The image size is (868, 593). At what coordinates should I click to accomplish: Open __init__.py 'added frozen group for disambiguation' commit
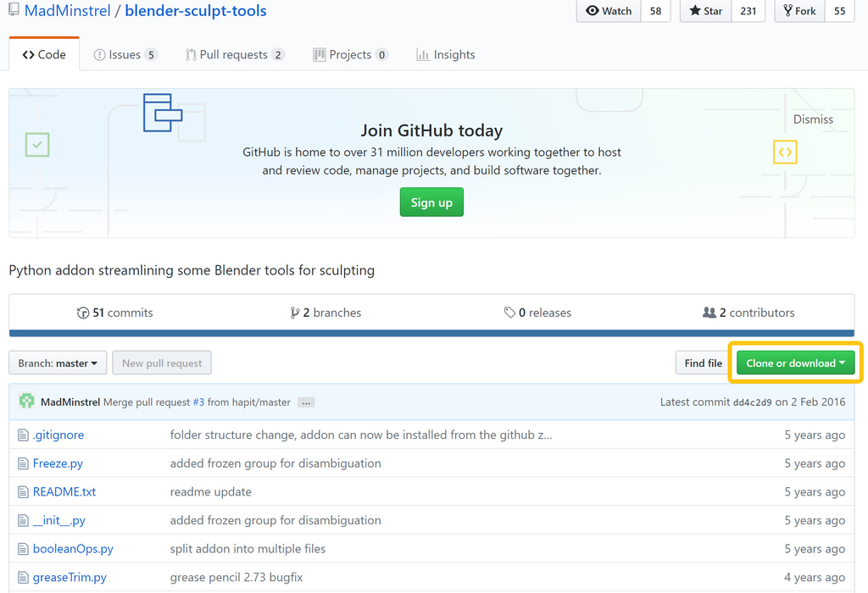(275, 520)
